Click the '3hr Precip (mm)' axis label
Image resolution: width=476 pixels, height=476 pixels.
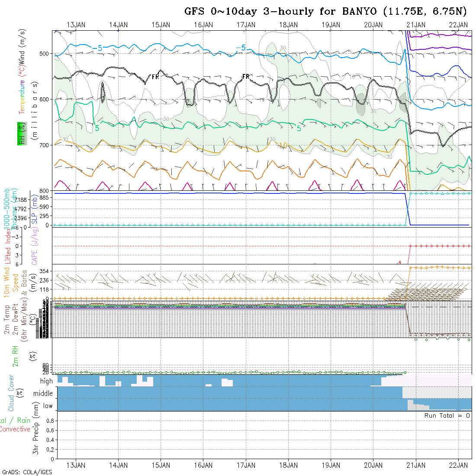pyautogui.click(x=36, y=428)
